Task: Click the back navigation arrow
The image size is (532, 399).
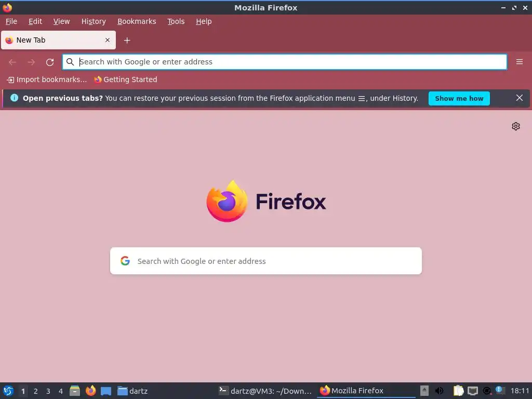Action: tap(12, 62)
